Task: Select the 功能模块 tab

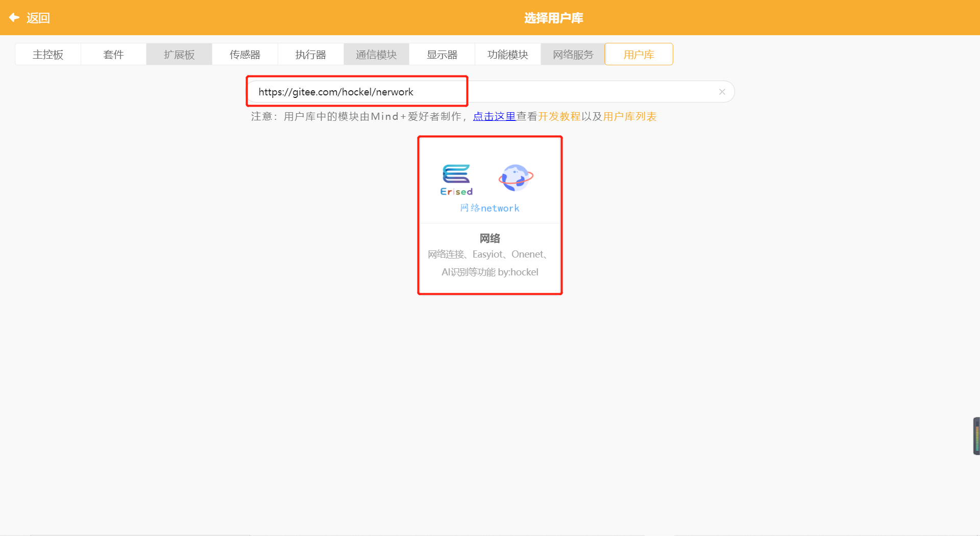Action: 507,54
